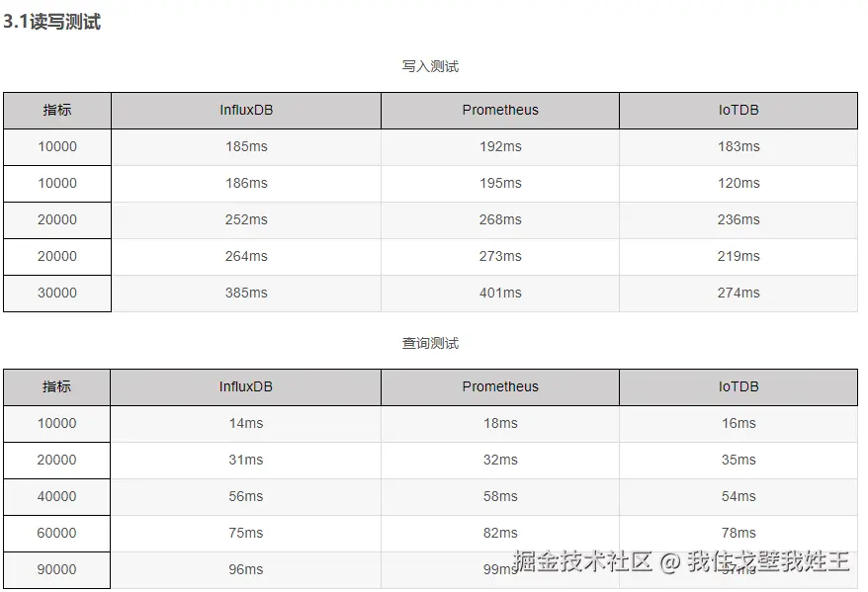
Task: Click the 185ms InfluxDB write cell
Action: click(x=246, y=146)
